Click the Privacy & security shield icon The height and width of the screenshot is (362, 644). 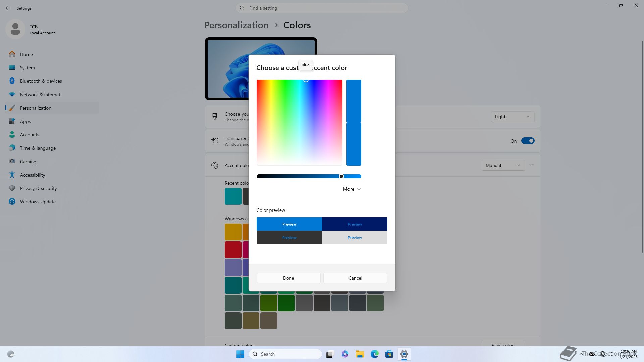pyautogui.click(x=12, y=188)
